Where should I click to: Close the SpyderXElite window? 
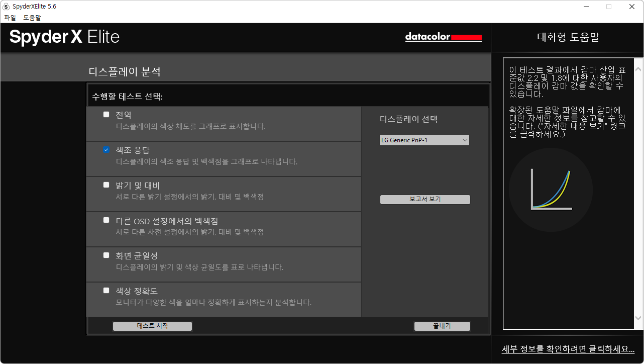coord(632,7)
